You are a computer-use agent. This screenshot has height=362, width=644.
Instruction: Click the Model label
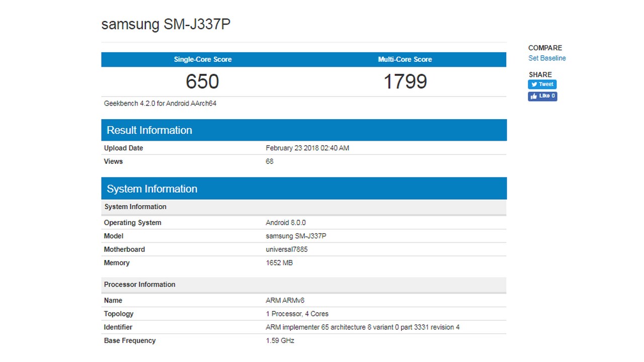tap(114, 236)
